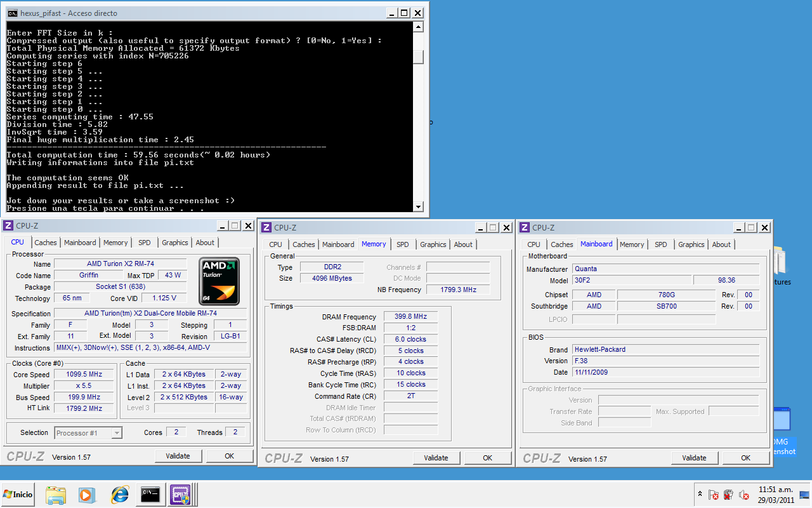The image size is (812, 508).
Task: Select the SPD tab in the left CPU window
Action: pyautogui.click(x=145, y=243)
